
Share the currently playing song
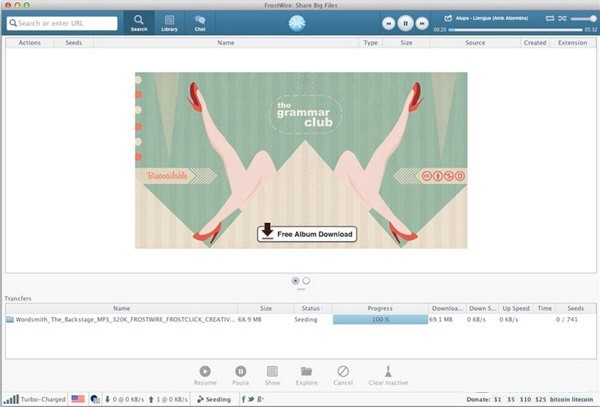click(x=448, y=18)
